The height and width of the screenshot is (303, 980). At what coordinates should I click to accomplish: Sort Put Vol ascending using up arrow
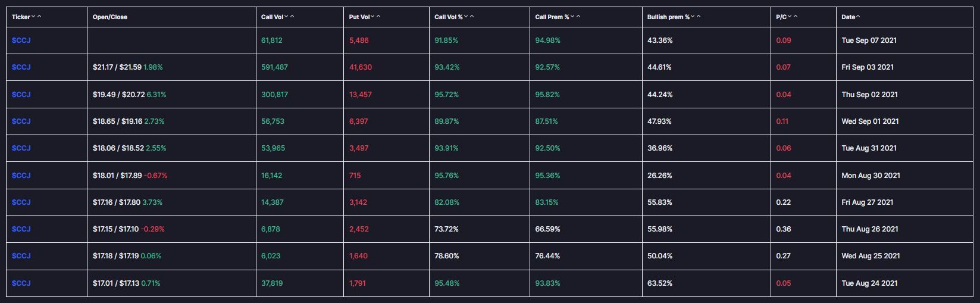pyautogui.click(x=378, y=17)
